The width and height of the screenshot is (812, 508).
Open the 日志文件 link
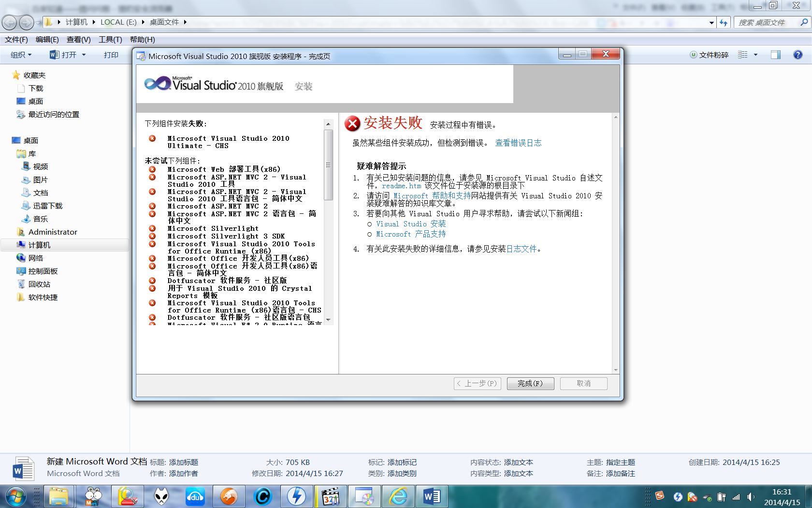click(522, 249)
